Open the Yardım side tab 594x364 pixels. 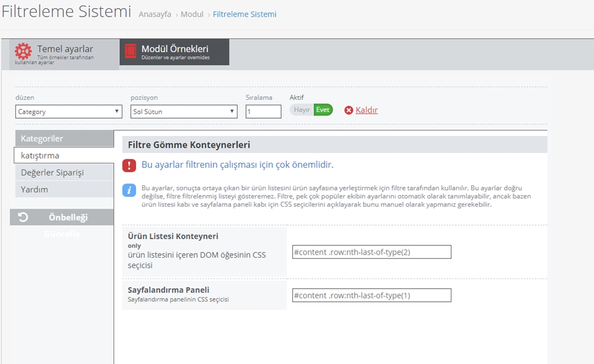pyautogui.click(x=64, y=189)
